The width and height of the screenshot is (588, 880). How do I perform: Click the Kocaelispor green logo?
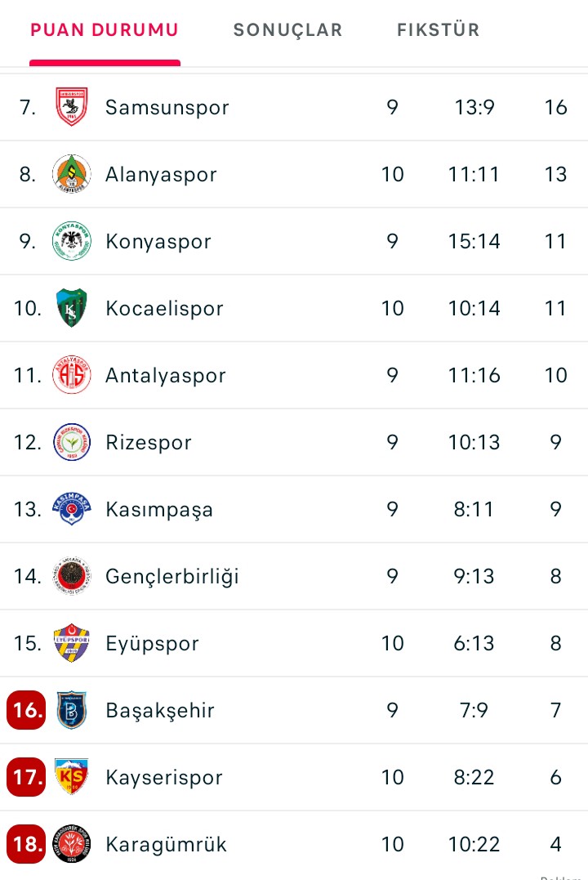(x=72, y=308)
